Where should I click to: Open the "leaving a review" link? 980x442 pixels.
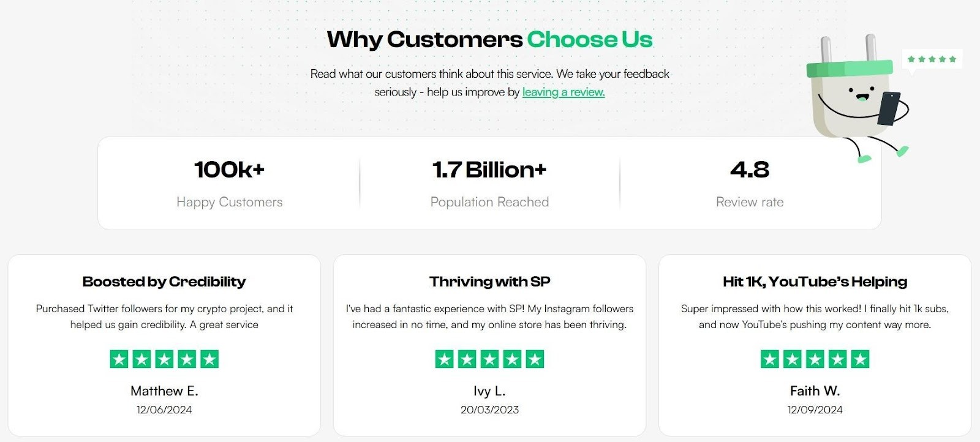[x=563, y=92]
